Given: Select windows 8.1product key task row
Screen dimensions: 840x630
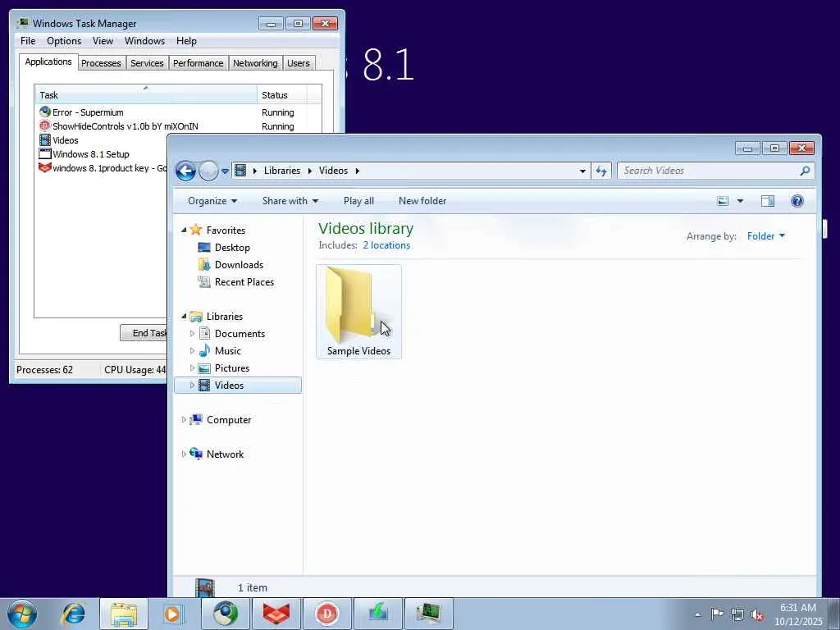Looking at the screenshot, I should click(101, 168).
